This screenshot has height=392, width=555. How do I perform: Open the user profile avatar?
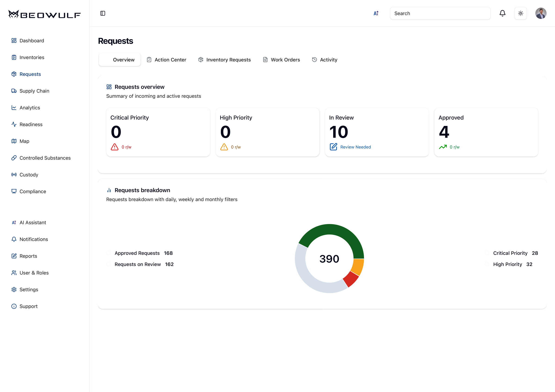coord(541,13)
